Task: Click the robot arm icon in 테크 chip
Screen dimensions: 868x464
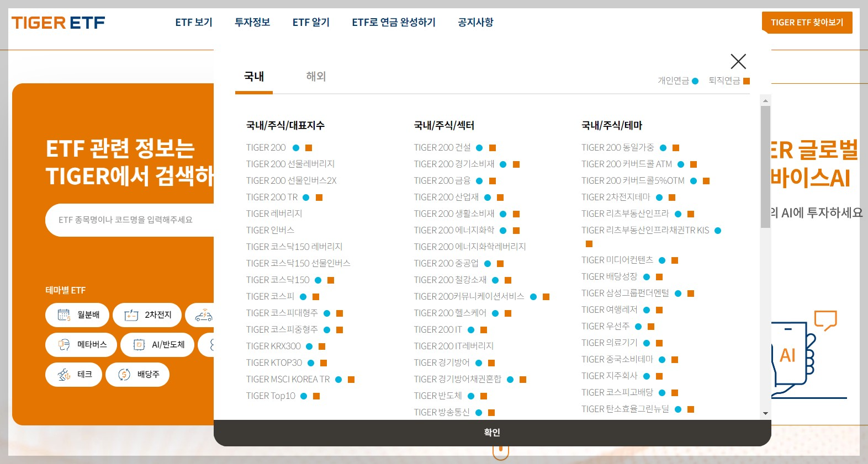Action: [x=64, y=375]
